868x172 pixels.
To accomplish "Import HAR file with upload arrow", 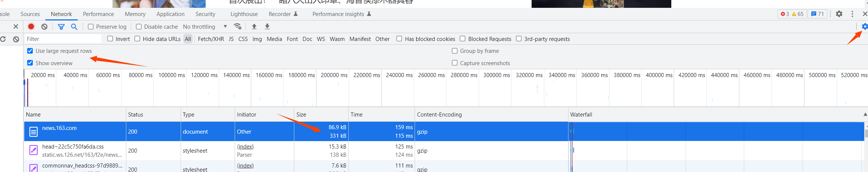I will (254, 26).
